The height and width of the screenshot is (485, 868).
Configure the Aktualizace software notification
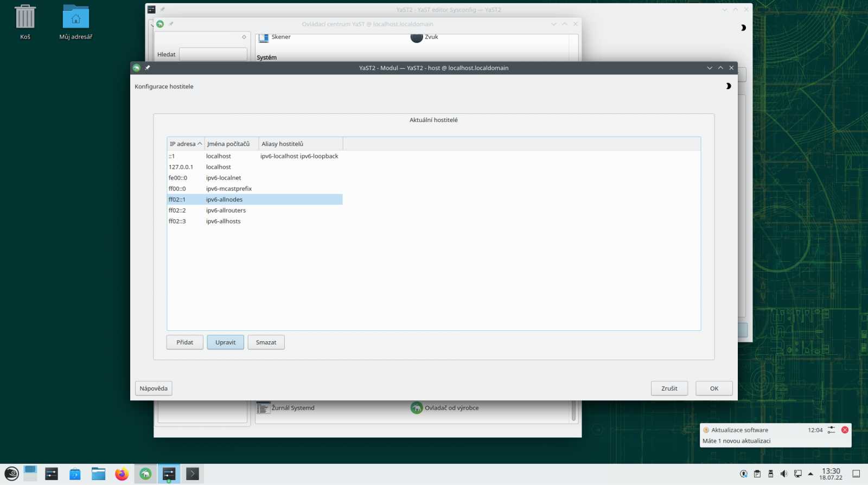tap(831, 430)
